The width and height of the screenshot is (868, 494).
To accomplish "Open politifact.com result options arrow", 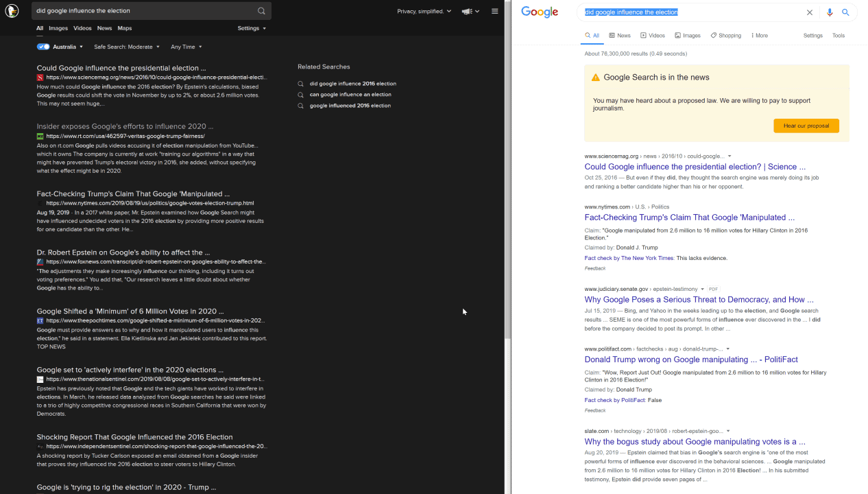I will (x=727, y=349).
